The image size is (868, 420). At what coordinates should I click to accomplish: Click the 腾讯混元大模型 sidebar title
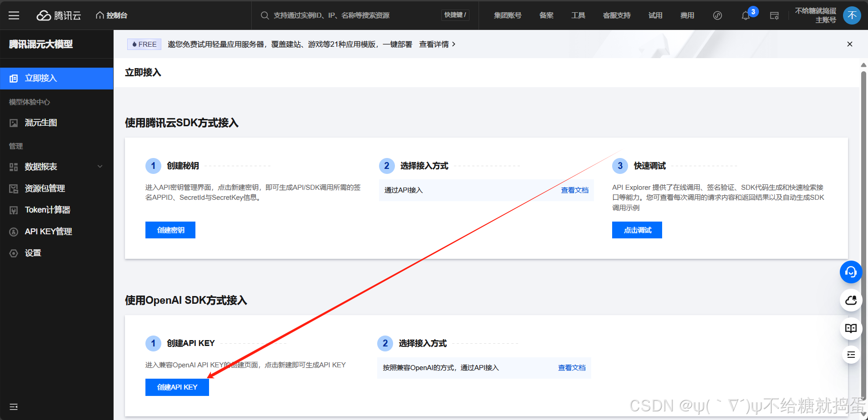[x=41, y=44]
